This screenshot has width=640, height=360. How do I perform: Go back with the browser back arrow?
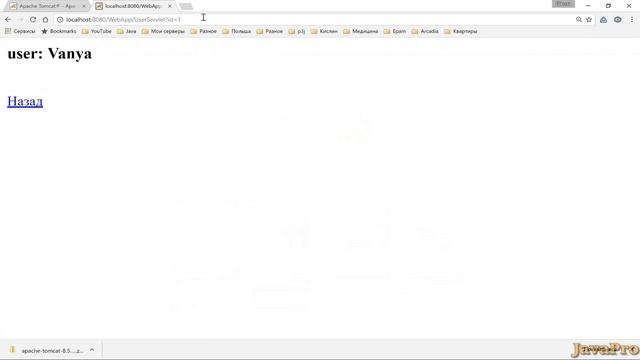tap(8, 20)
